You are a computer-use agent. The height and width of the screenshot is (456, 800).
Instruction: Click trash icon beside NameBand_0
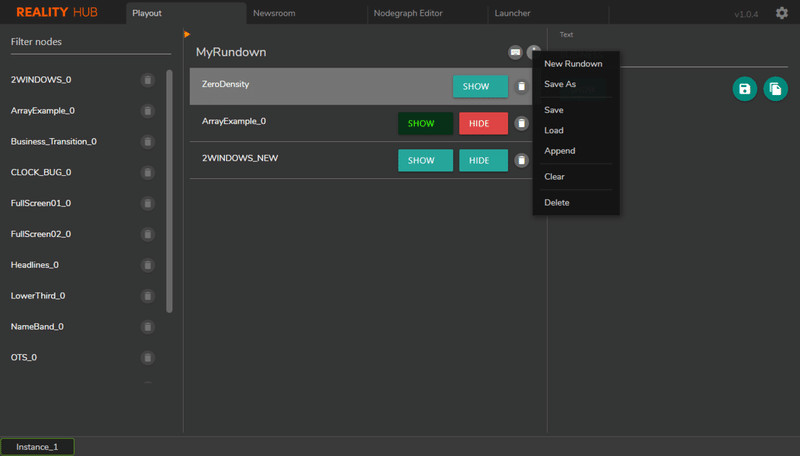[x=147, y=327]
